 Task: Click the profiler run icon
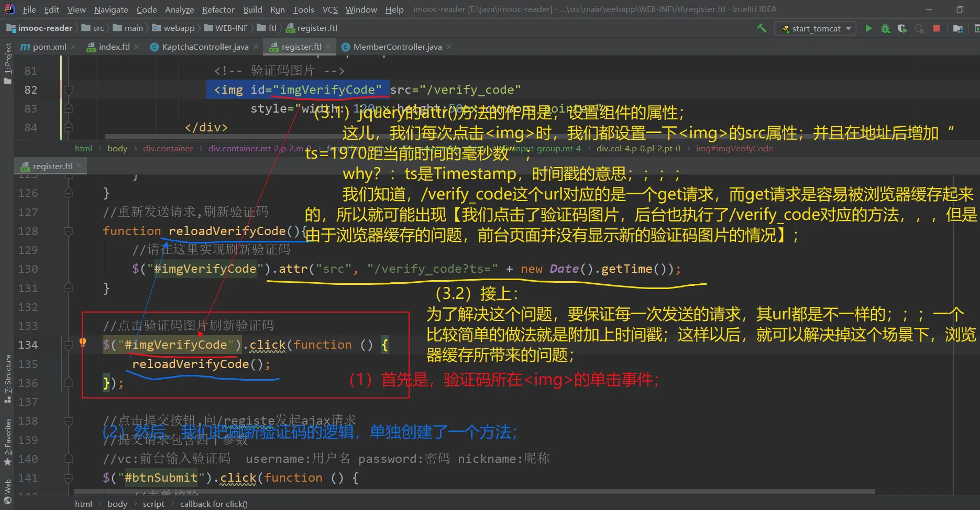pyautogui.click(x=919, y=28)
